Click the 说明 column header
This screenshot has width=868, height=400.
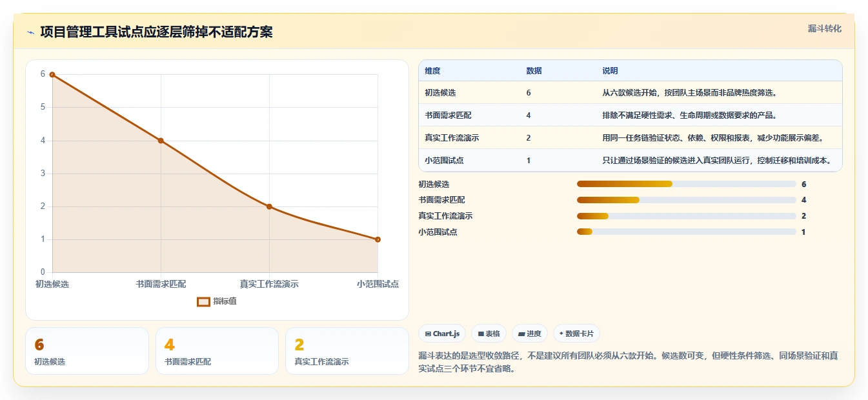pyautogui.click(x=611, y=71)
